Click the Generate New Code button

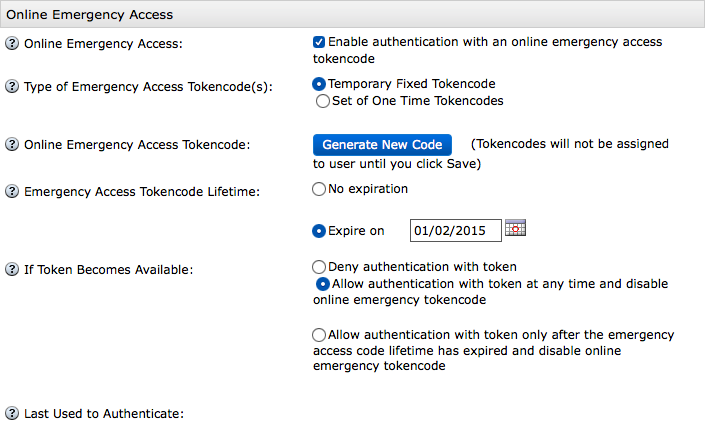[382, 145]
